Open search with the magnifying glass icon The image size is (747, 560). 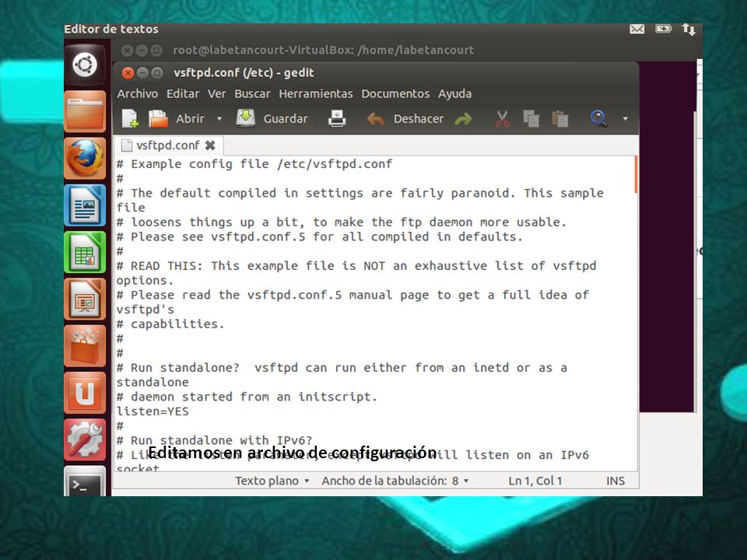point(598,118)
